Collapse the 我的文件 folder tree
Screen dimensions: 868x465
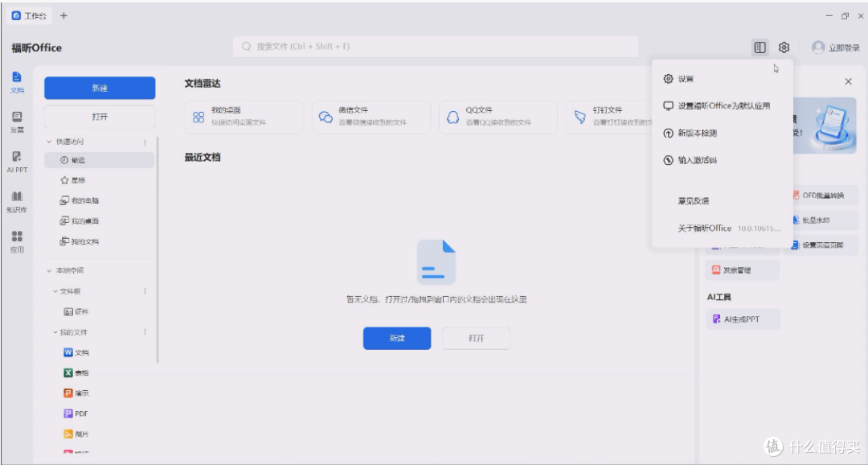point(55,332)
